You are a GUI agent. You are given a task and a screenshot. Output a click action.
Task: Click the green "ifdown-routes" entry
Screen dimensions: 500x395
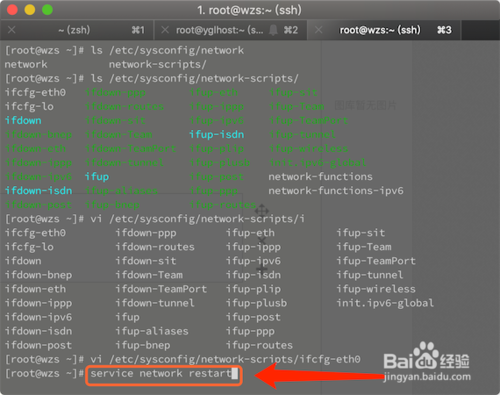124,106
